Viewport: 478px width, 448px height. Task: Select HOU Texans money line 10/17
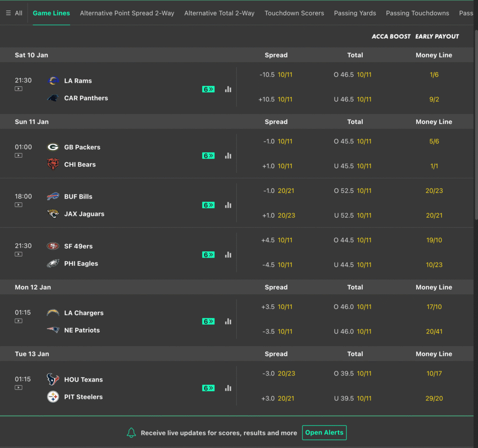pyautogui.click(x=434, y=374)
